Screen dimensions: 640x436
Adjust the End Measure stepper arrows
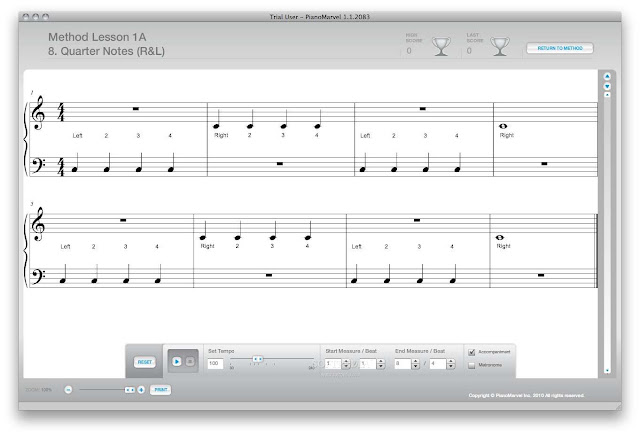pyautogui.click(x=416, y=364)
